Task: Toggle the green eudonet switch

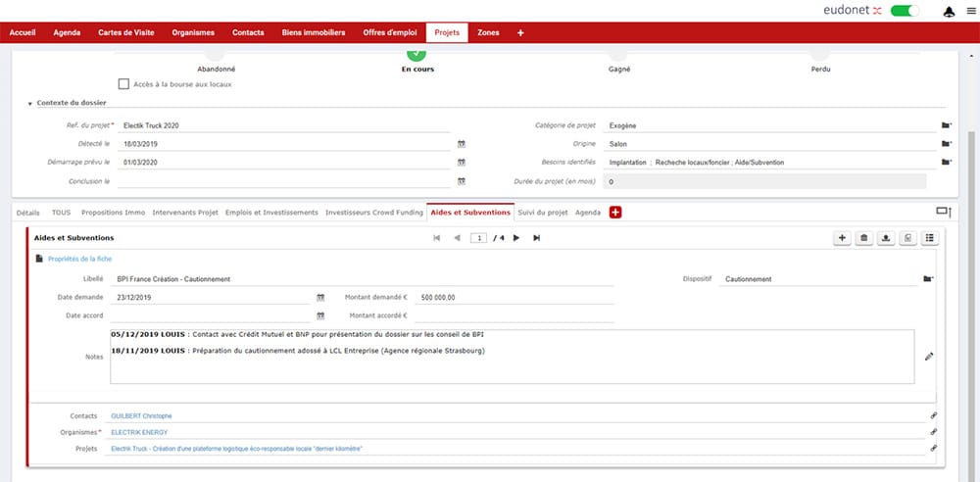Action: click(x=905, y=11)
